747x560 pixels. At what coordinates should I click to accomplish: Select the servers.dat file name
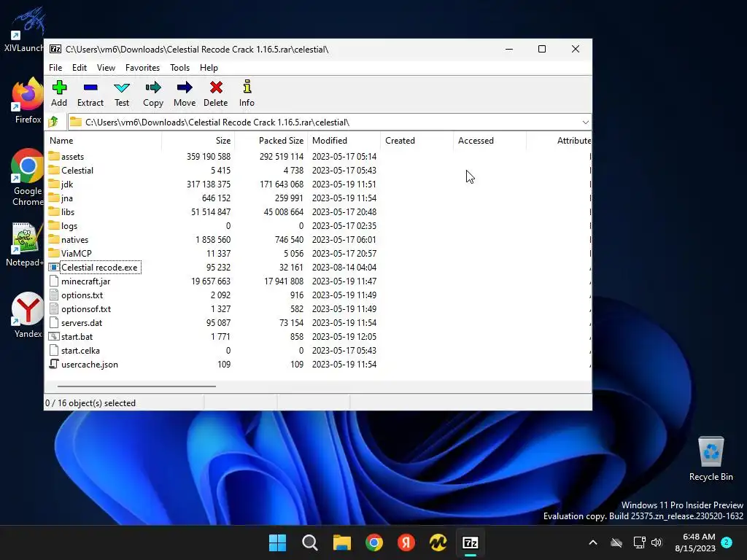82,322
